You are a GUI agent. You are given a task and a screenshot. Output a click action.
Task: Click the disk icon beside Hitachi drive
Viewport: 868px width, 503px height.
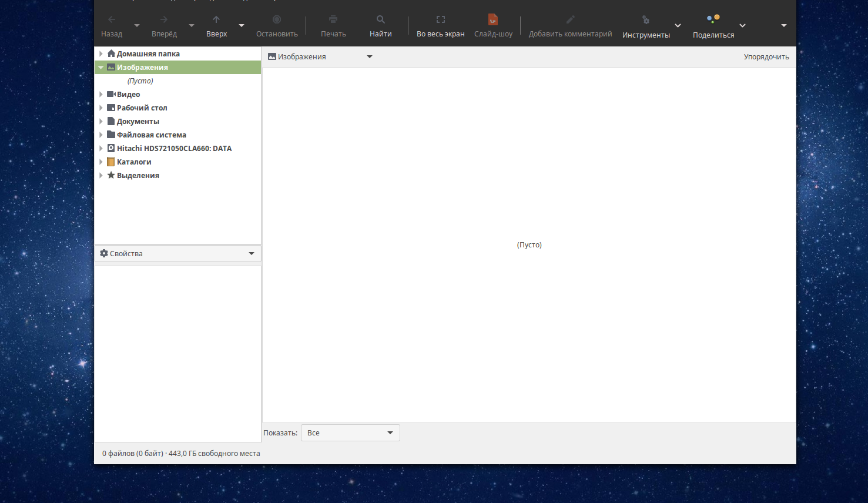[x=111, y=148]
